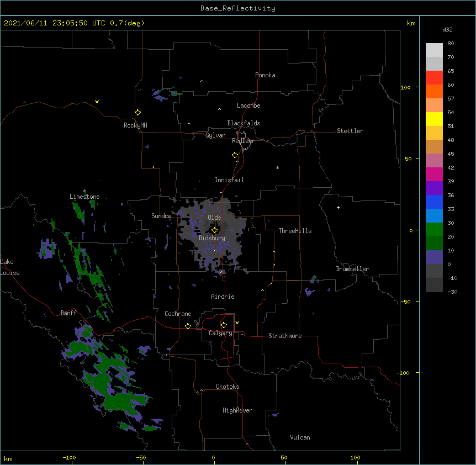
Task: Click the right-axis 0 km tick label
Action: [411, 231]
